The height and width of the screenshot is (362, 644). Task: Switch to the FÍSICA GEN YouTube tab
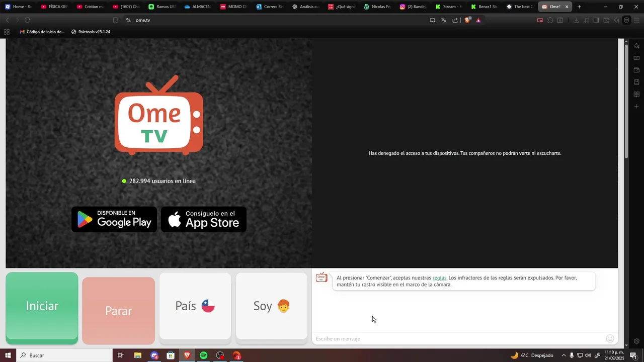(x=54, y=7)
